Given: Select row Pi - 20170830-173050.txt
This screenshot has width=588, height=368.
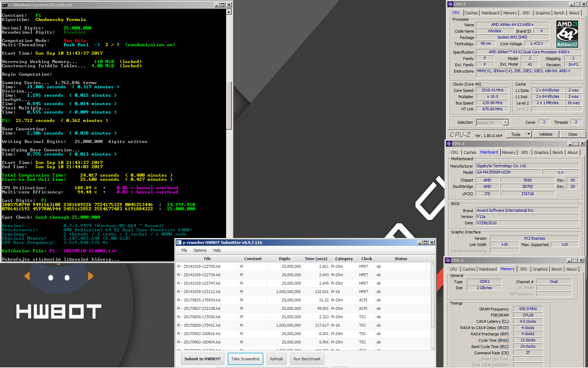Looking at the screenshot, I should 303,317.
